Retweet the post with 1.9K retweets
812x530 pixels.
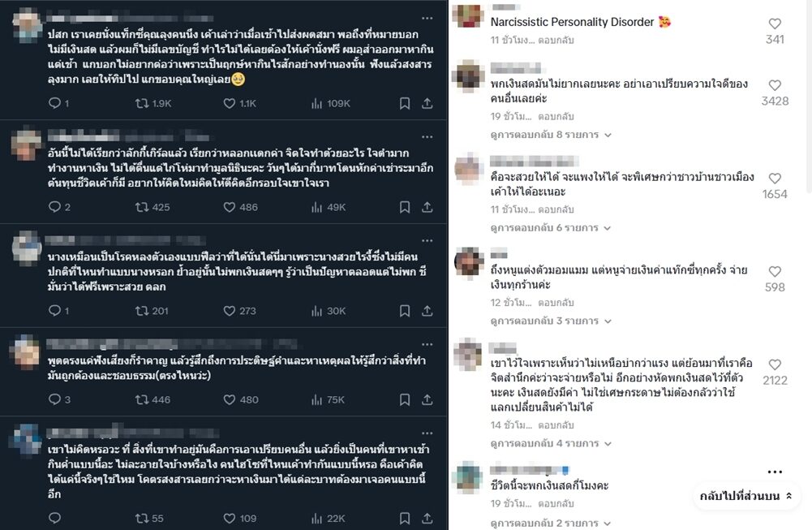click(141, 103)
